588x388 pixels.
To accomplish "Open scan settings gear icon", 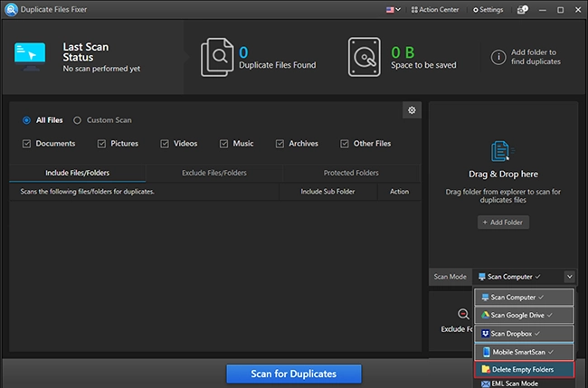I will tap(412, 110).
